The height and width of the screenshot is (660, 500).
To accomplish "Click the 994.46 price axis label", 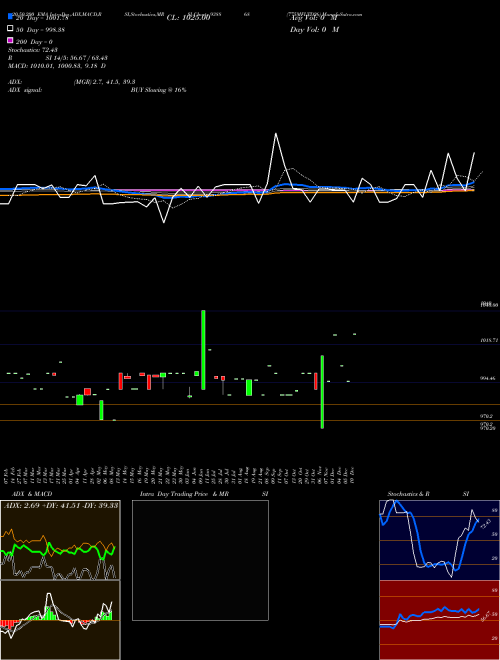I will (x=489, y=378).
